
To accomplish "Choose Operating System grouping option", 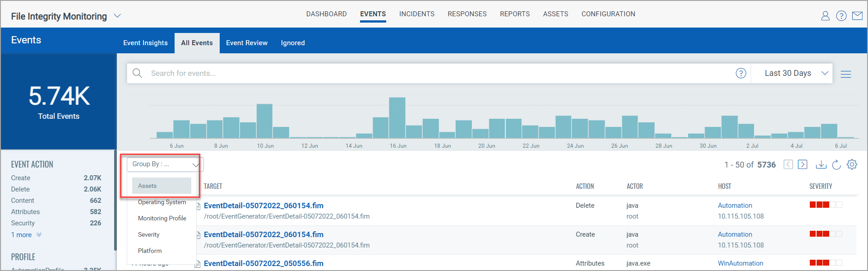I will [162, 202].
